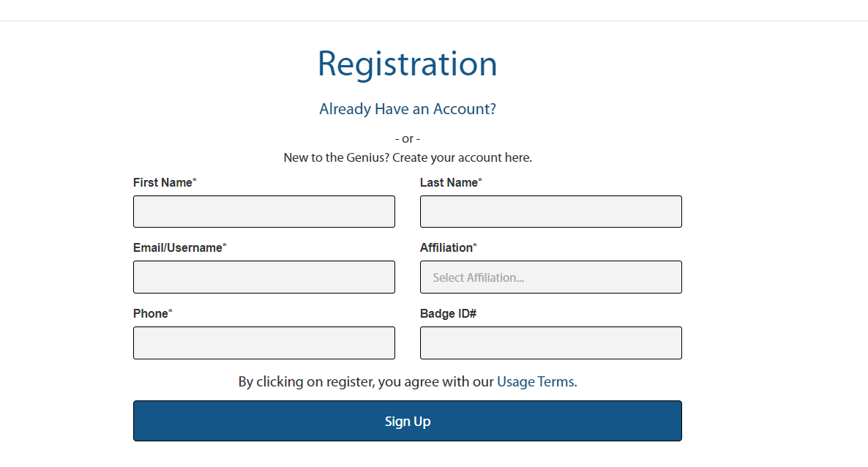Expand the Select Affiliation dropdown
Screen dimensions: 868x467
[x=551, y=277]
